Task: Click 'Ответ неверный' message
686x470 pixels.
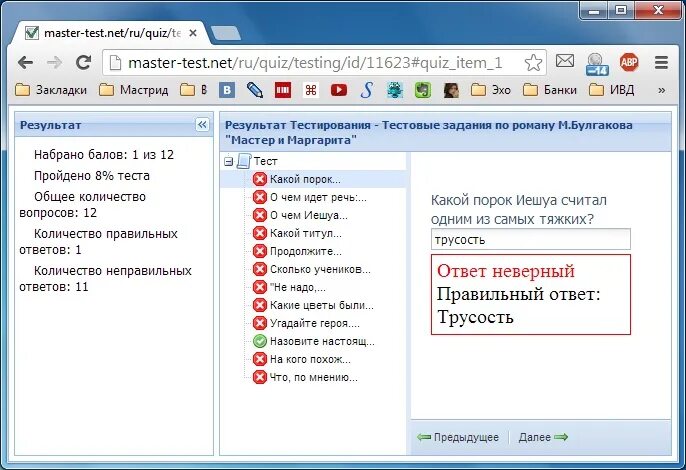Action: 505,271
